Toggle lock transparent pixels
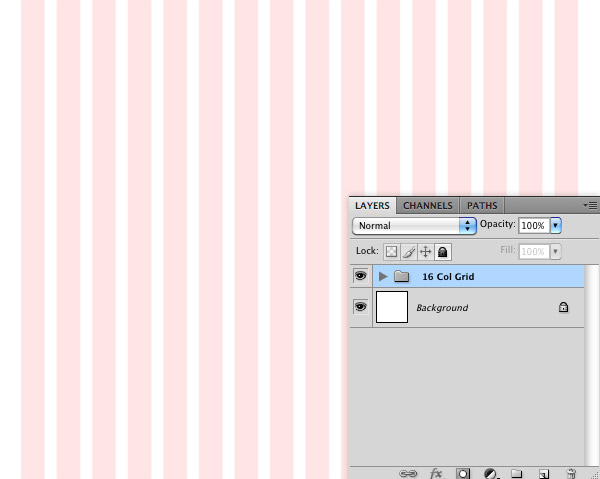Viewport: 600px width, 479px height. (392, 252)
